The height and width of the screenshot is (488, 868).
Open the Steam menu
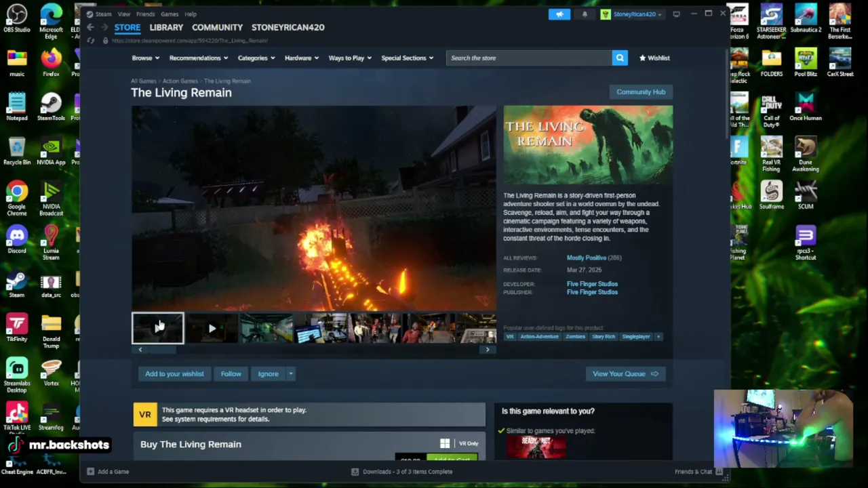103,14
